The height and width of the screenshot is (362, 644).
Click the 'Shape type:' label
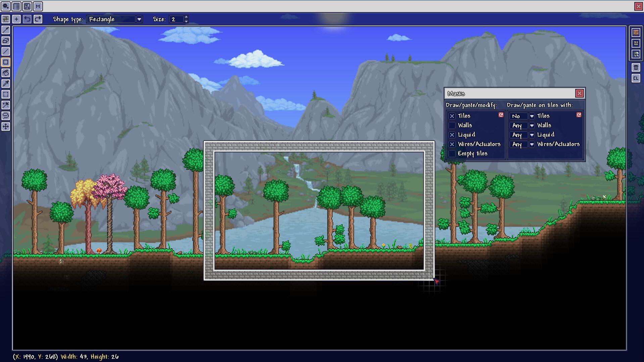(68, 19)
